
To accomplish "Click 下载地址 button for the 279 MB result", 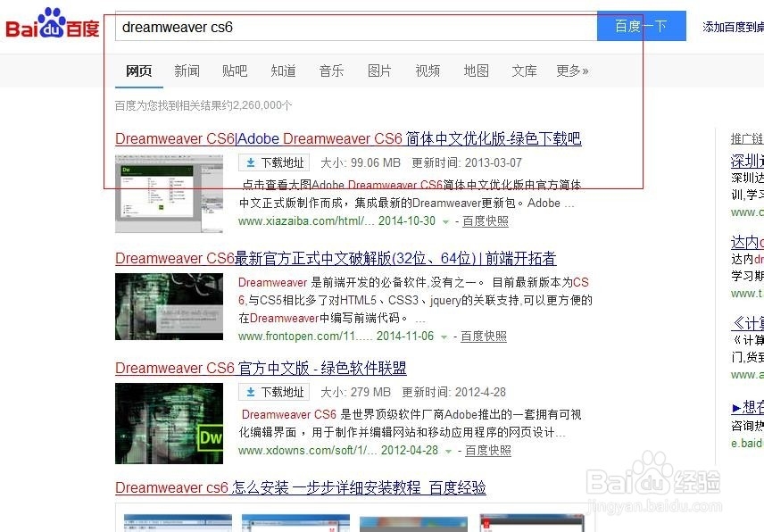I will pyautogui.click(x=274, y=392).
